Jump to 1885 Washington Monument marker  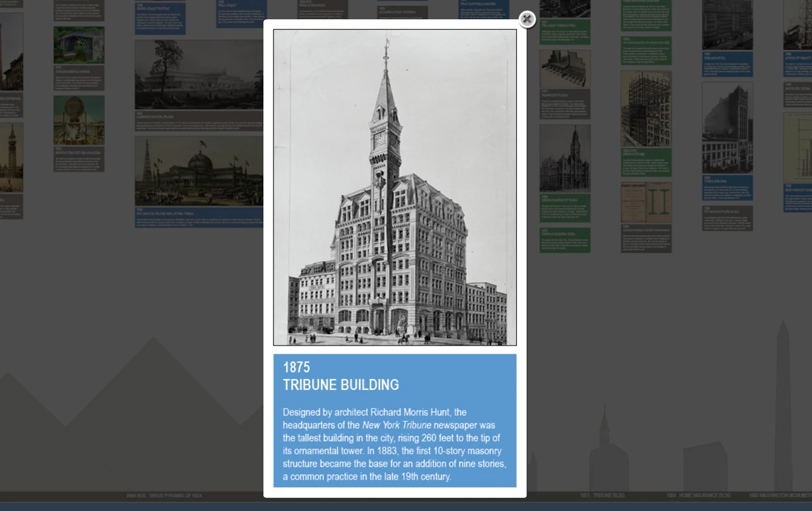tap(780, 495)
